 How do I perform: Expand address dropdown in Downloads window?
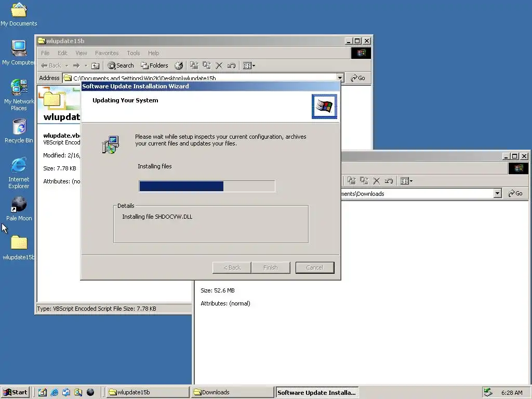497,193
